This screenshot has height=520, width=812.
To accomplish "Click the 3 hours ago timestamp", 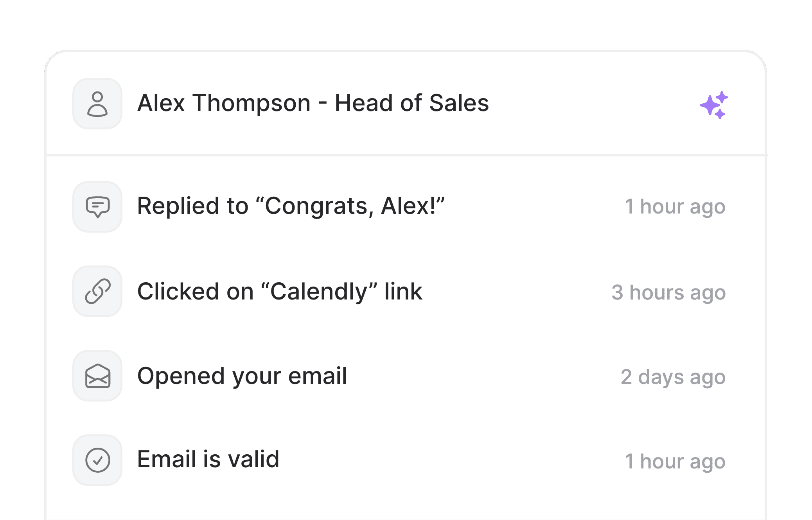I will (x=668, y=293).
